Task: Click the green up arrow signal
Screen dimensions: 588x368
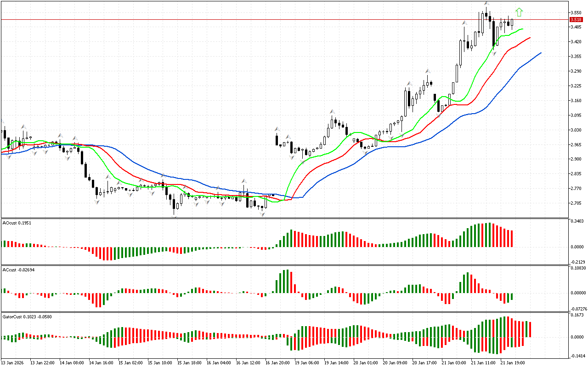Action: pos(519,12)
